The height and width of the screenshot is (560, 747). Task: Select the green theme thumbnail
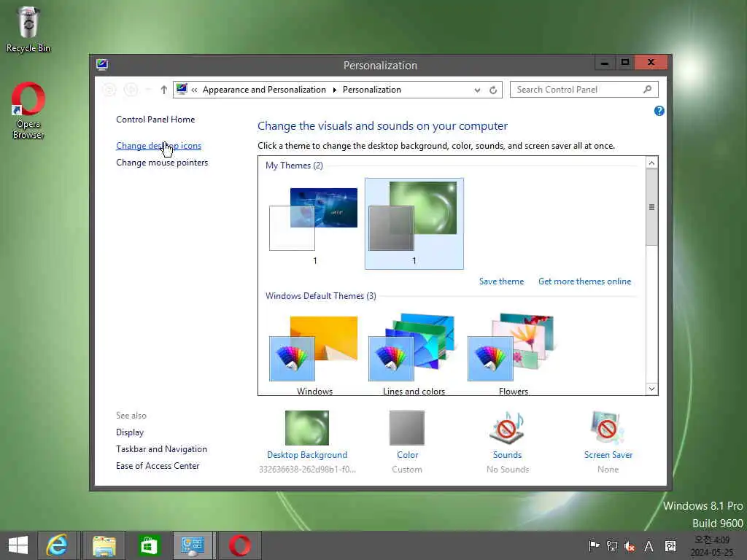(x=414, y=224)
